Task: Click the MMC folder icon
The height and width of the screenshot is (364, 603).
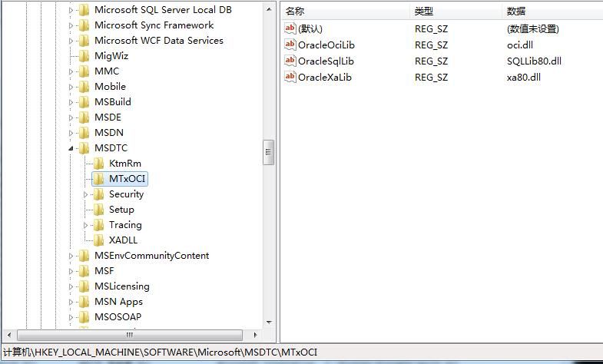Action: tap(84, 71)
